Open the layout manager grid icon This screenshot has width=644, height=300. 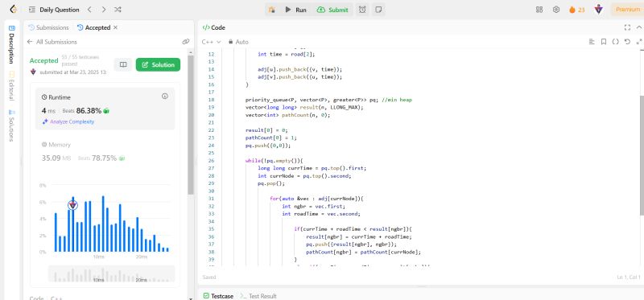[539, 10]
